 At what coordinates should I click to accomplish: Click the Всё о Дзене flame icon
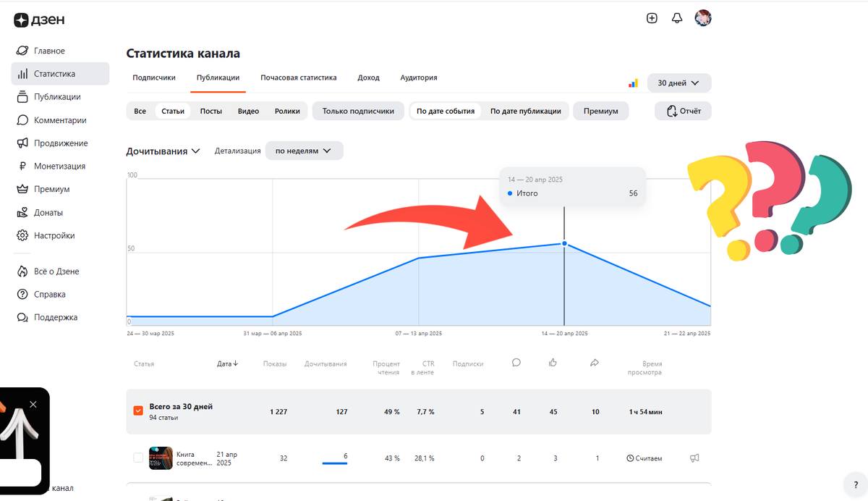click(x=22, y=271)
